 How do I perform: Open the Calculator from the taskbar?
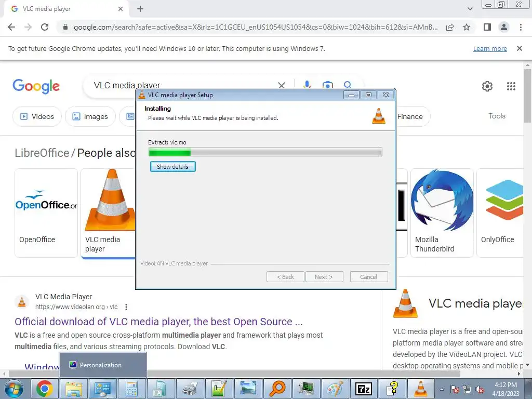[131, 389]
